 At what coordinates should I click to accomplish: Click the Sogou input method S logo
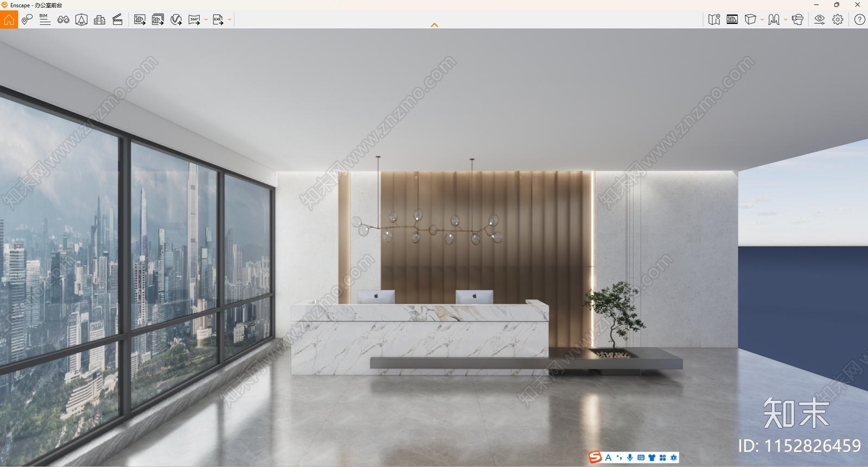(596, 457)
